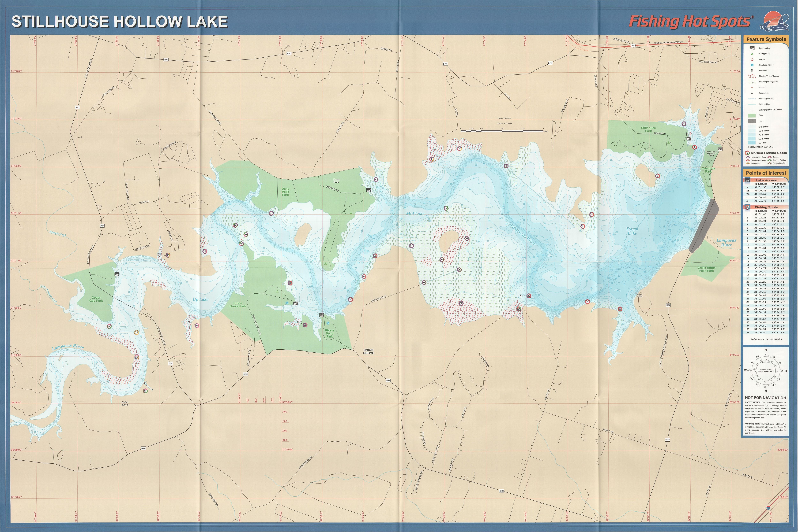The image size is (798, 532).
Task: Click the Fuel Dock pump legend icon
Action: (752, 71)
